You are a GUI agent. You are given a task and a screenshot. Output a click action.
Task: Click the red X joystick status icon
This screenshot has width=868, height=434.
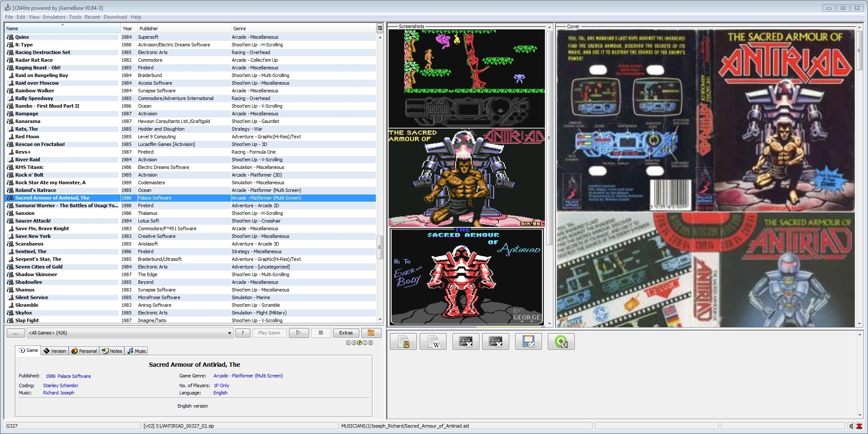859,426
